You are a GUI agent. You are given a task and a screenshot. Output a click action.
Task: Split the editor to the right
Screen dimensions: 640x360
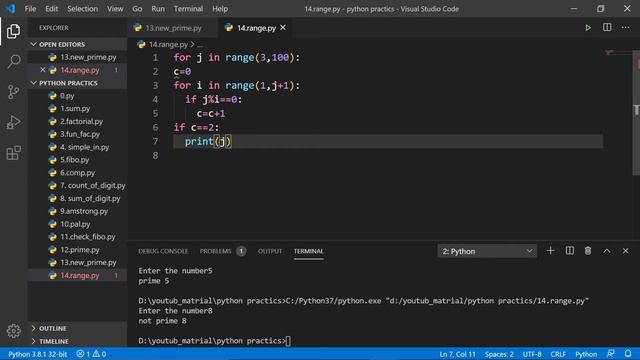coord(607,27)
